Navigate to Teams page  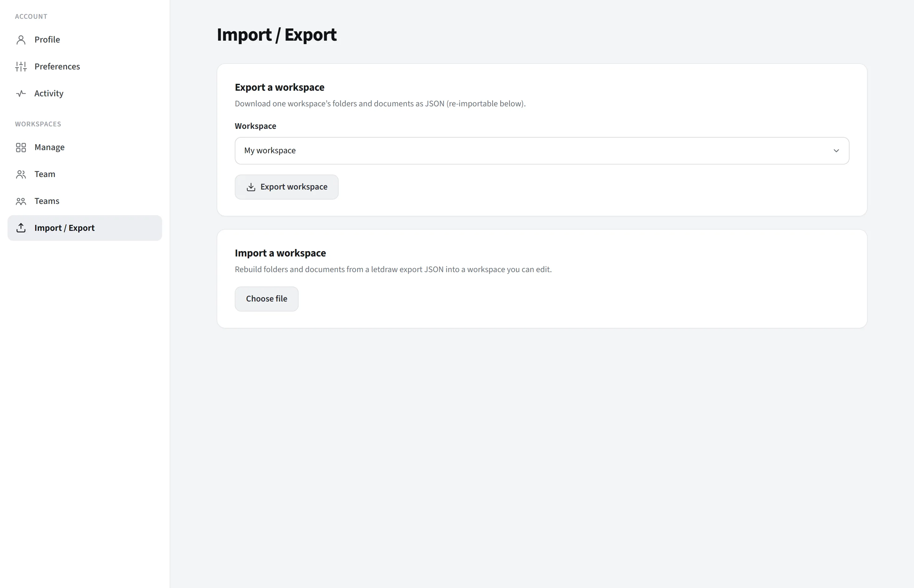click(85, 201)
